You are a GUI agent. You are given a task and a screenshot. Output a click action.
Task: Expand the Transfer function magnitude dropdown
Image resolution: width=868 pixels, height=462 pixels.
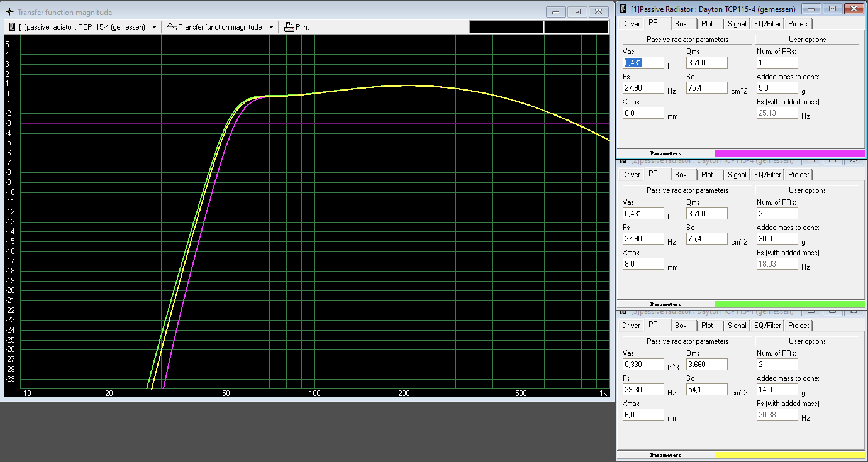point(271,27)
